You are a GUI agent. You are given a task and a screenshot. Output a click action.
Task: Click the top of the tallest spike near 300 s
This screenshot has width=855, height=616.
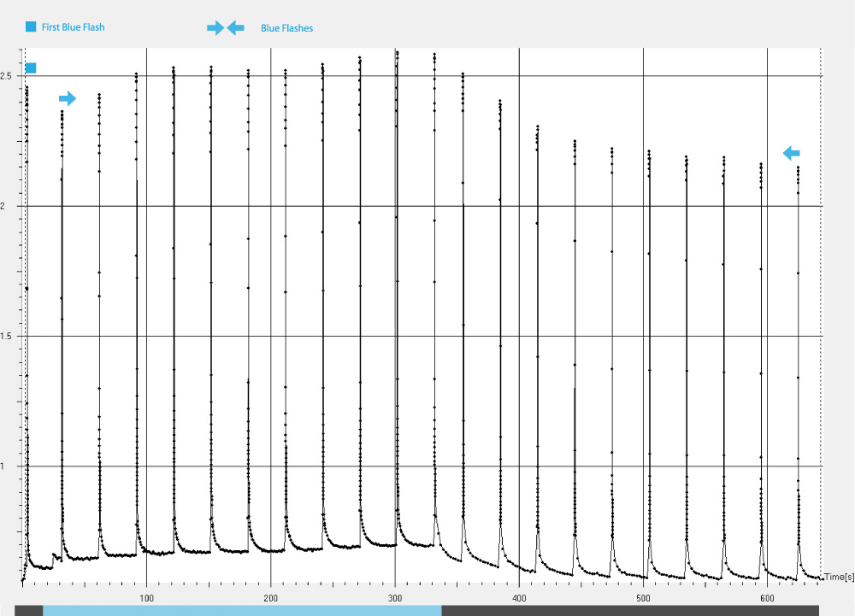398,53
